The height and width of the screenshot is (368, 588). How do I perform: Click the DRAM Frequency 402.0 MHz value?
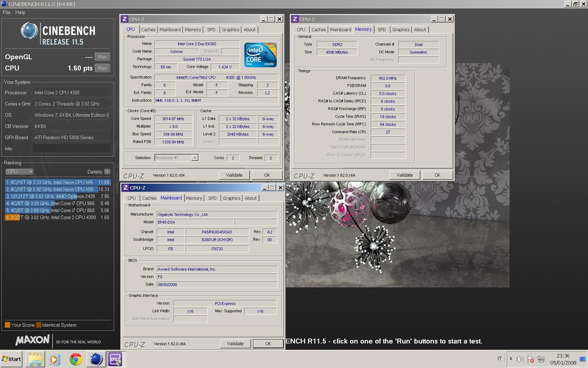pyautogui.click(x=388, y=78)
